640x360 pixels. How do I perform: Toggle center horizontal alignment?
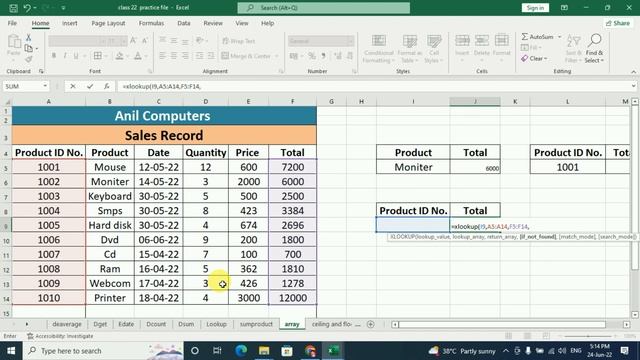tap(174, 56)
